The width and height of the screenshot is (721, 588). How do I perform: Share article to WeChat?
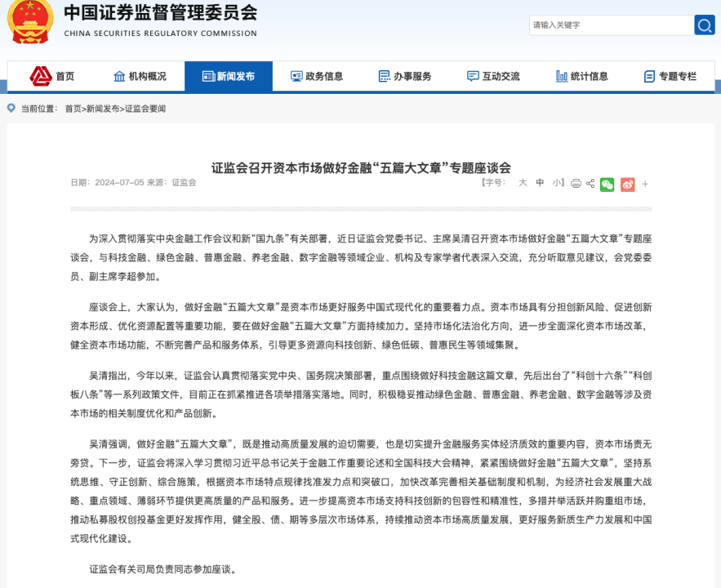(x=607, y=184)
